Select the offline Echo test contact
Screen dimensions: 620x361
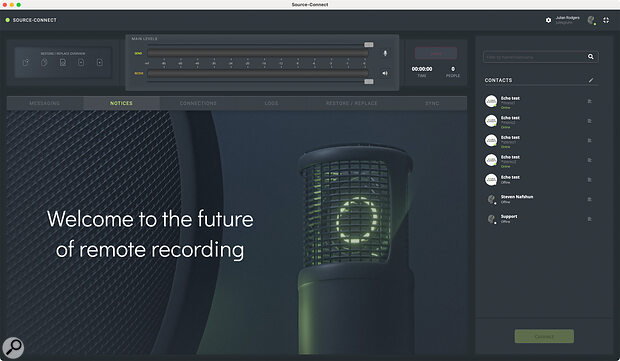click(540, 180)
